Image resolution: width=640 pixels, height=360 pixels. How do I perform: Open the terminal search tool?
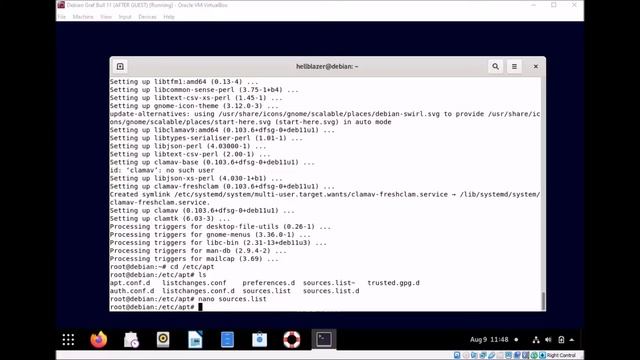pos(496,67)
